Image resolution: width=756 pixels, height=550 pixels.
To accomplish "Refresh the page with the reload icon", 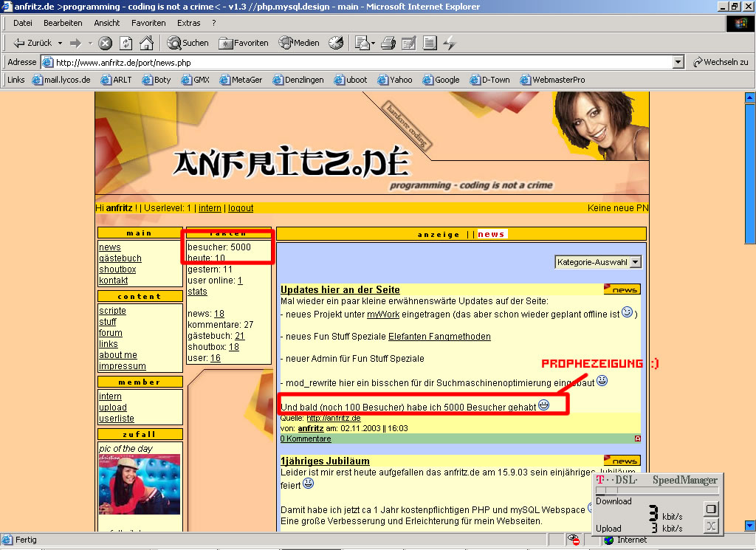I will click(126, 44).
